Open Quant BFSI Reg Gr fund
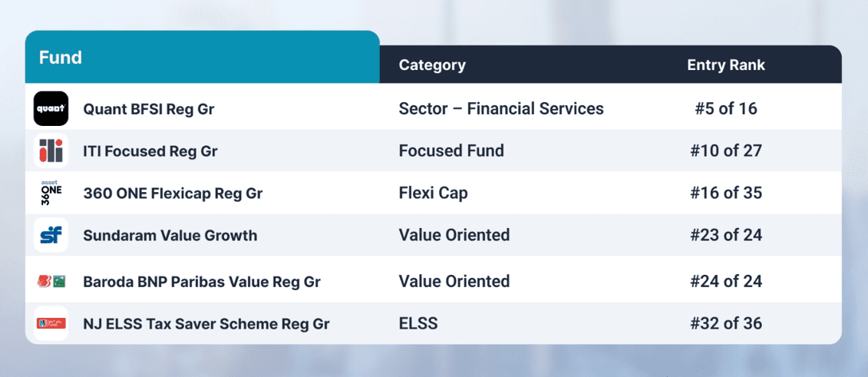The width and height of the screenshot is (868, 377). [148, 109]
